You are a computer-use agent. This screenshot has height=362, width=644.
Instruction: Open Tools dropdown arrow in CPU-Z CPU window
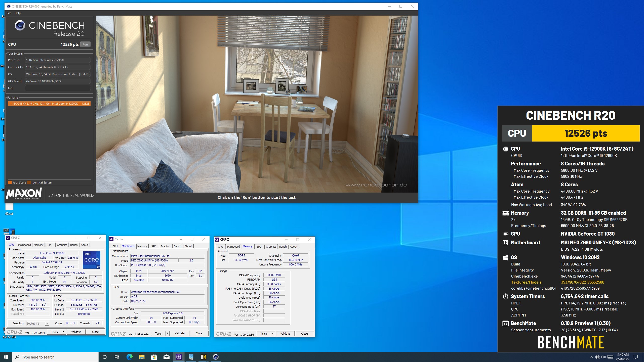(x=64, y=332)
